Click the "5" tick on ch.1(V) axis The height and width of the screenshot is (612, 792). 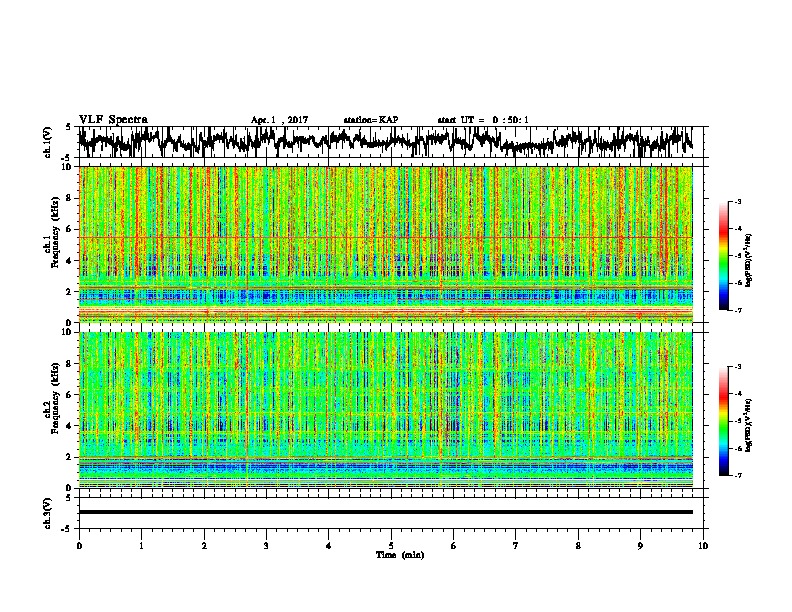[68, 127]
